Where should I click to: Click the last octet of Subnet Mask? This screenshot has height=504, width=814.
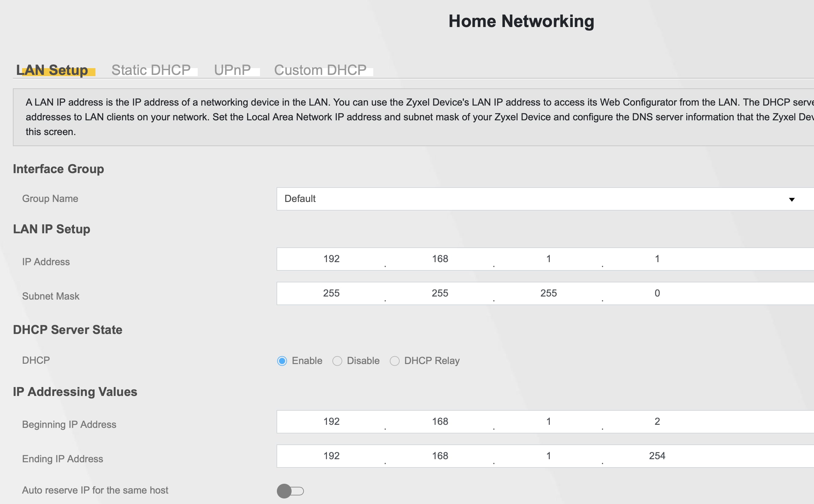(657, 293)
